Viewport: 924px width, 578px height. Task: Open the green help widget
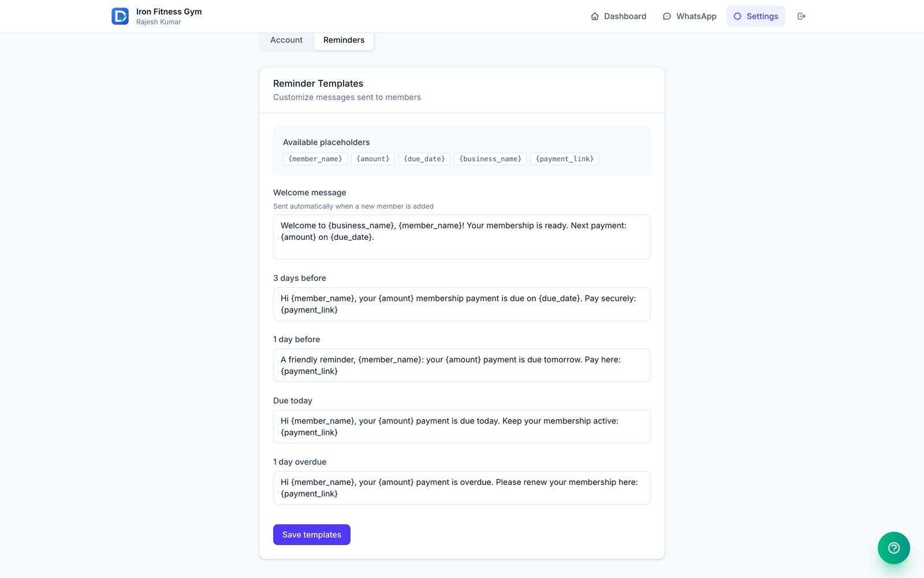894,548
